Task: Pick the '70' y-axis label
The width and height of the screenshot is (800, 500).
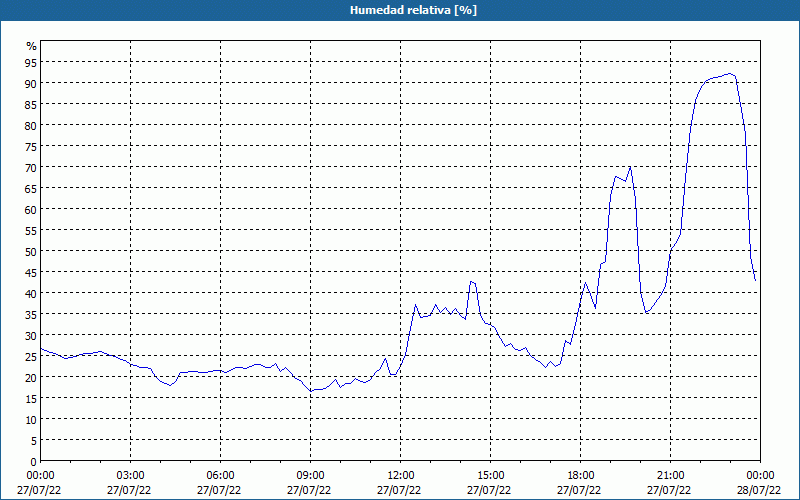Action: [x=31, y=167]
